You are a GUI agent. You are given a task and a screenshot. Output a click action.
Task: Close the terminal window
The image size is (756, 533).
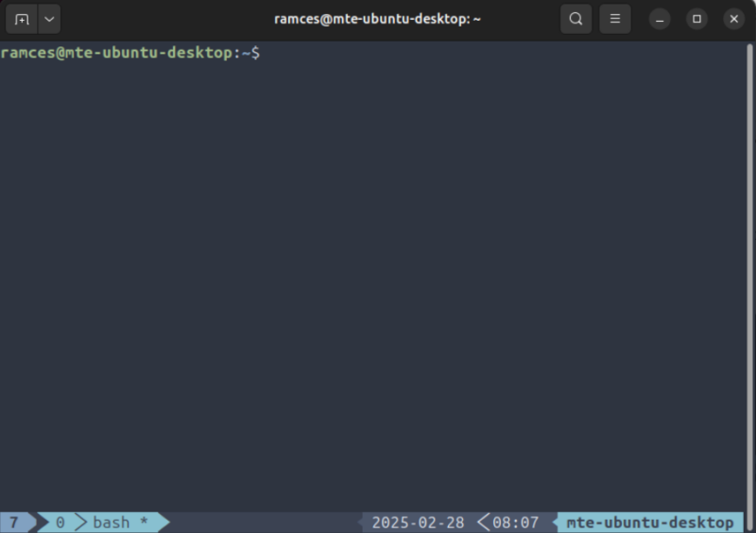tap(734, 19)
